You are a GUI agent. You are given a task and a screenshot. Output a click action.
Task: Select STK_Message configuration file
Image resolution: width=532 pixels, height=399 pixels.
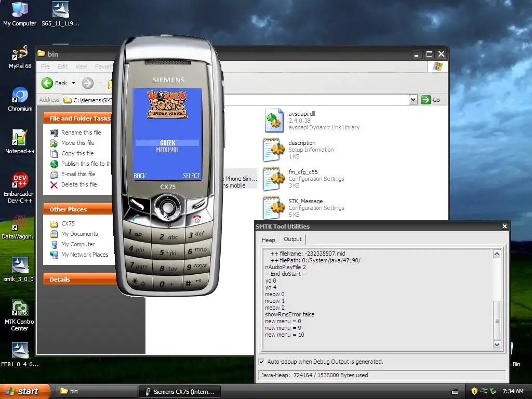click(x=303, y=208)
